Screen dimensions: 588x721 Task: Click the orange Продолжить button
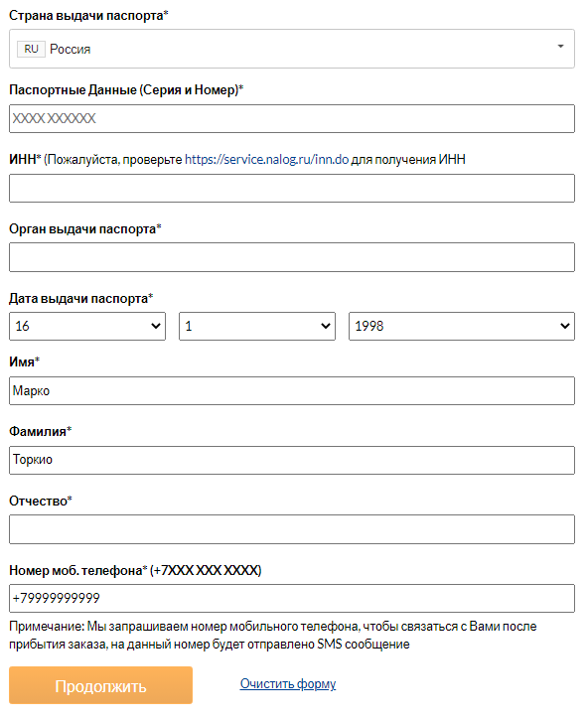[100, 685]
